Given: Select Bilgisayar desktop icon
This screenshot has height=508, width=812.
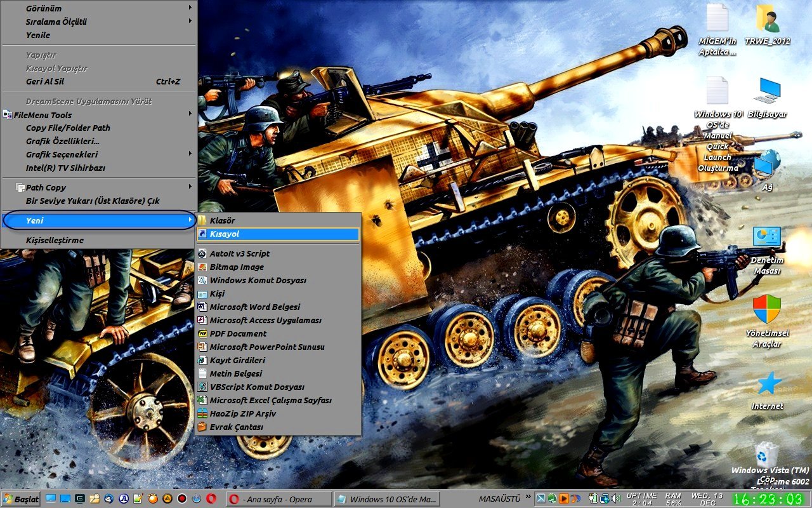Looking at the screenshot, I should tap(768, 98).
